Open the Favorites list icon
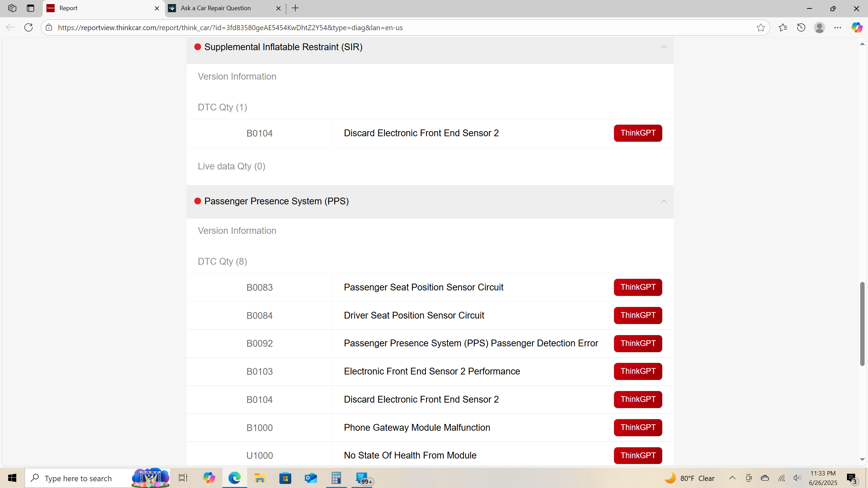 coord(783,27)
